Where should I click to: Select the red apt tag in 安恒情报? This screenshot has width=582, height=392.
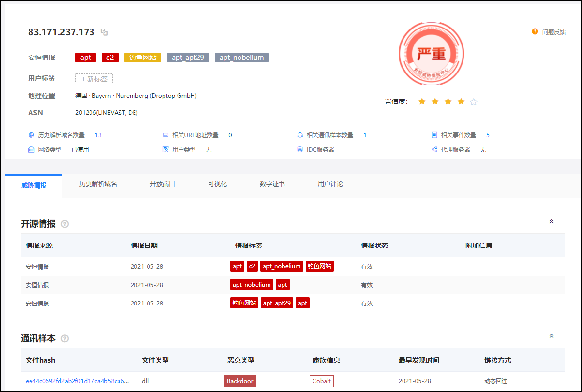pyautogui.click(x=86, y=58)
